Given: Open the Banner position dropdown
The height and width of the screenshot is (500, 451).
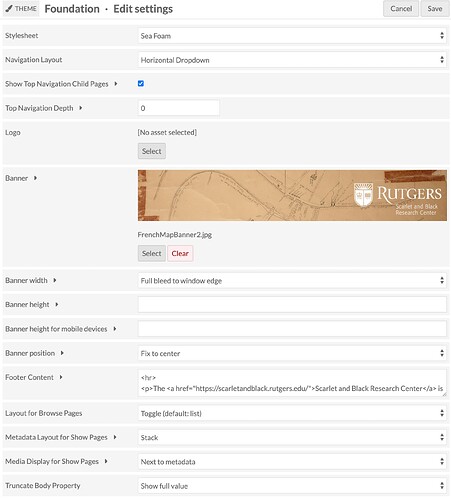Looking at the screenshot, I should [x=292, y=353].
